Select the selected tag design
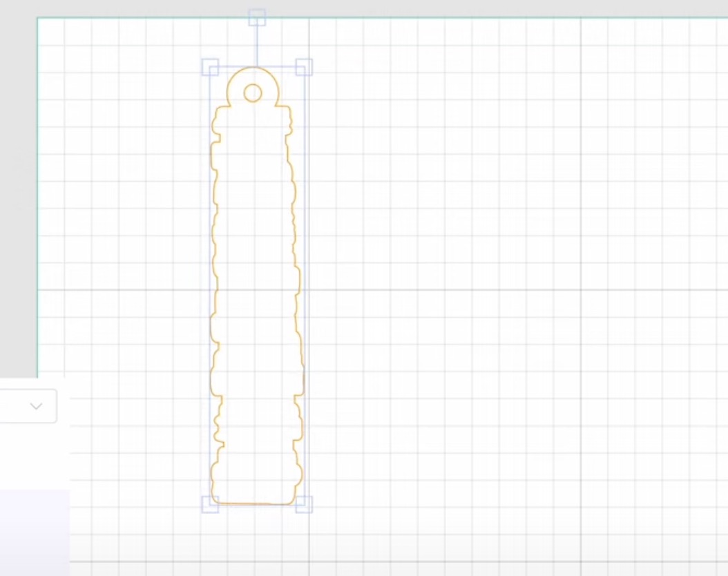The width and height of the screenshot is (728, 576). pos(256,276)
